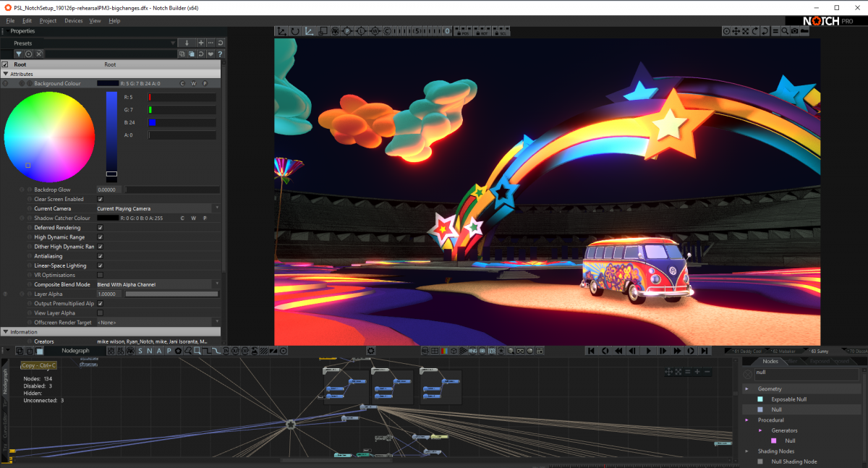This screenshot has height=468, width=868.
Task: Toggle the Root node enabled checkbox
Action: pyautogui.click(x=5, y=64)
